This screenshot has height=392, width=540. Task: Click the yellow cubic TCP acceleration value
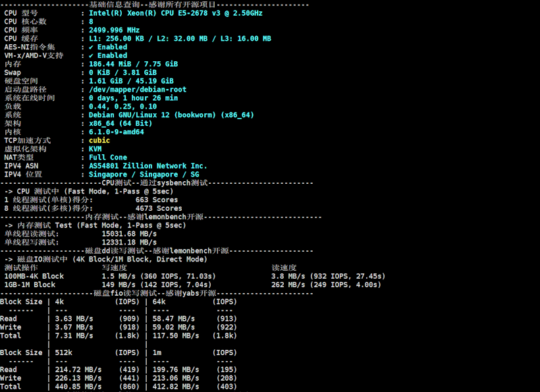(x=99, y=140)
